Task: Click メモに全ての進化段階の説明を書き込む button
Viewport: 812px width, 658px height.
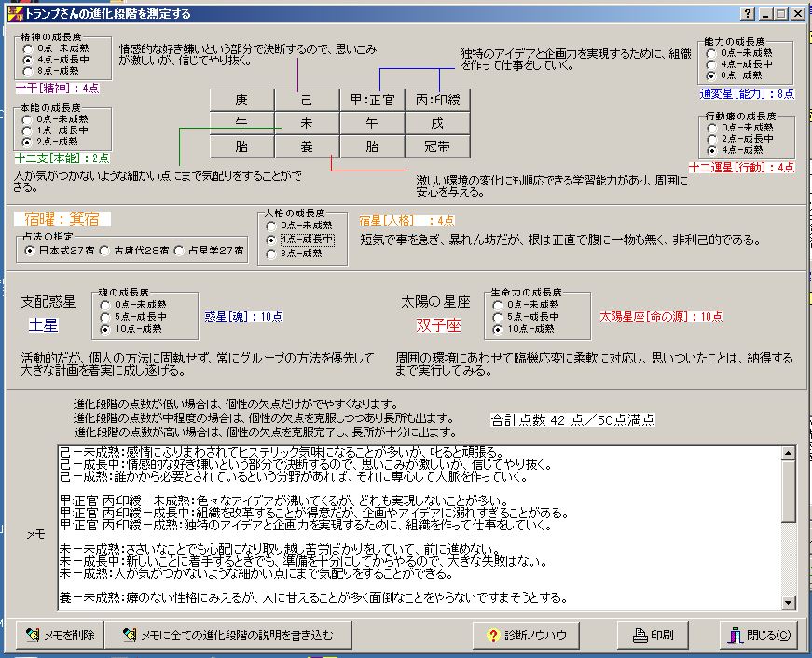Action: (227, 635)
